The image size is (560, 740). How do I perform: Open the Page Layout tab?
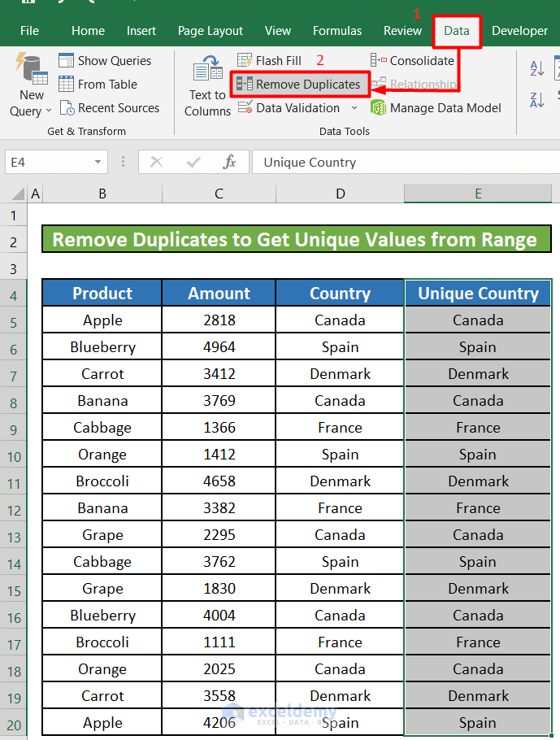click(x=211, y=31)
